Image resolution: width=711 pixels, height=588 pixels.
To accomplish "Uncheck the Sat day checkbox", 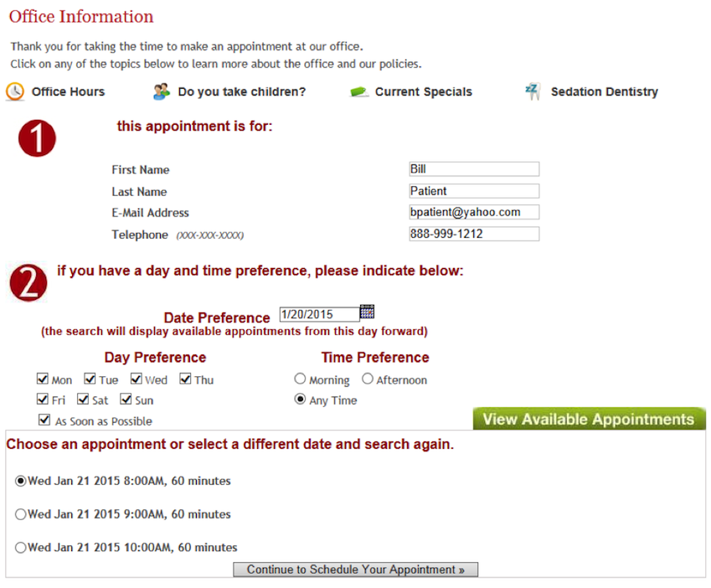I will click(x=84, y=400).
